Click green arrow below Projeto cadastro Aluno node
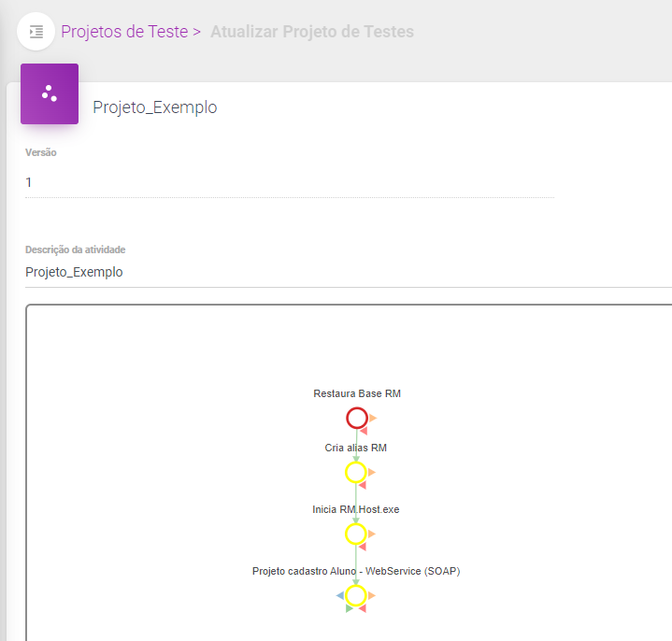Viewport: 672px width, 641px height. coord(349,608)
